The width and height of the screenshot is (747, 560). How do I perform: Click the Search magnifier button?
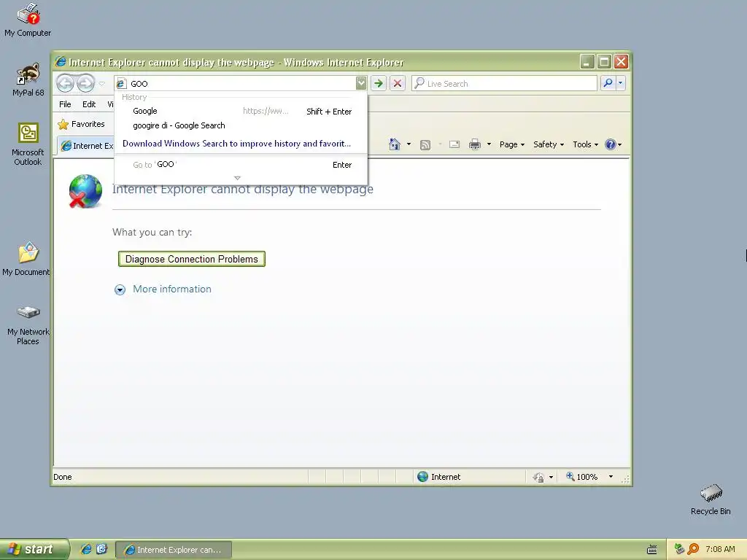(608, 83)
